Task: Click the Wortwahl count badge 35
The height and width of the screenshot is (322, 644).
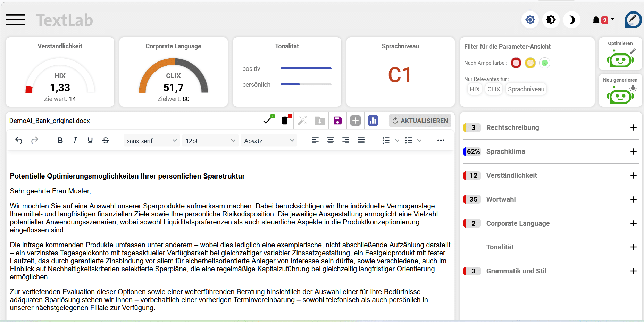Action: tap(473, 199)
